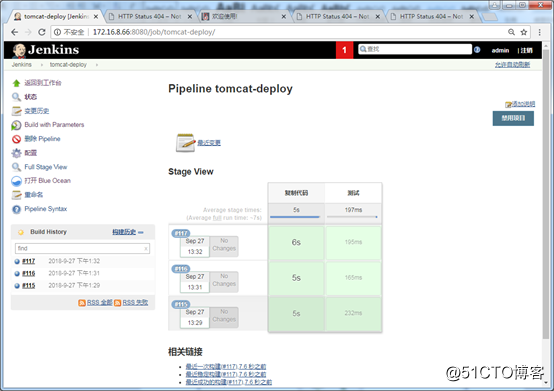Click the red Delete Pipeline icon
554x391 pixels.
coord(16,139)
